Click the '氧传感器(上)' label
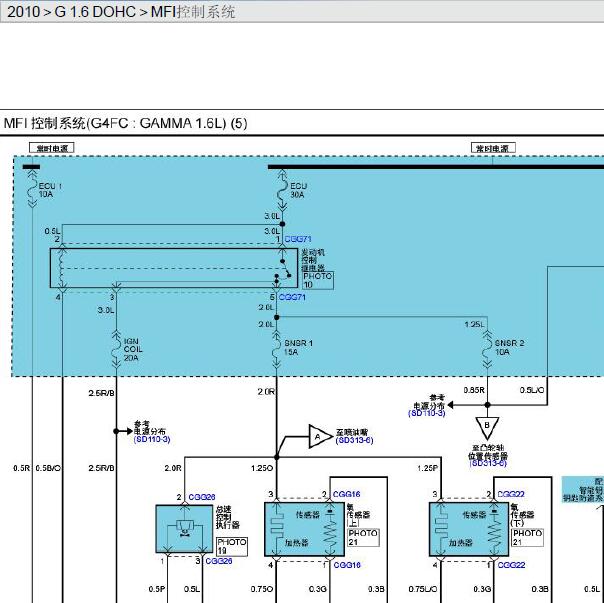This screenshot has width=604, height=603. pos(358,515)
